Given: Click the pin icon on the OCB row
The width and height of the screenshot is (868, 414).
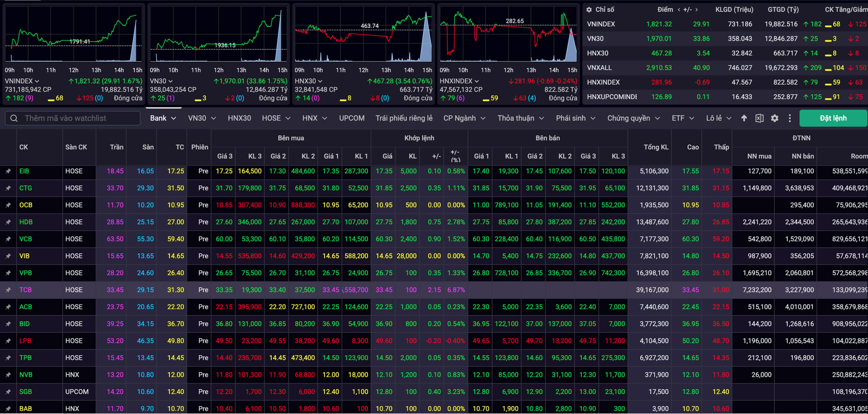Looking at the screenshot, I should [8, 205].
